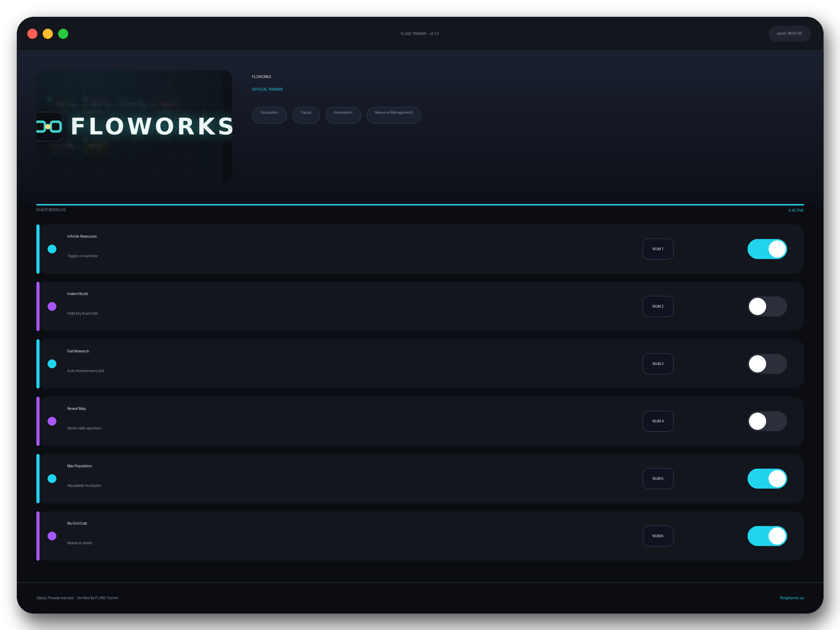Select the Casual tag
840x630 pixels.
click(306, 115)
